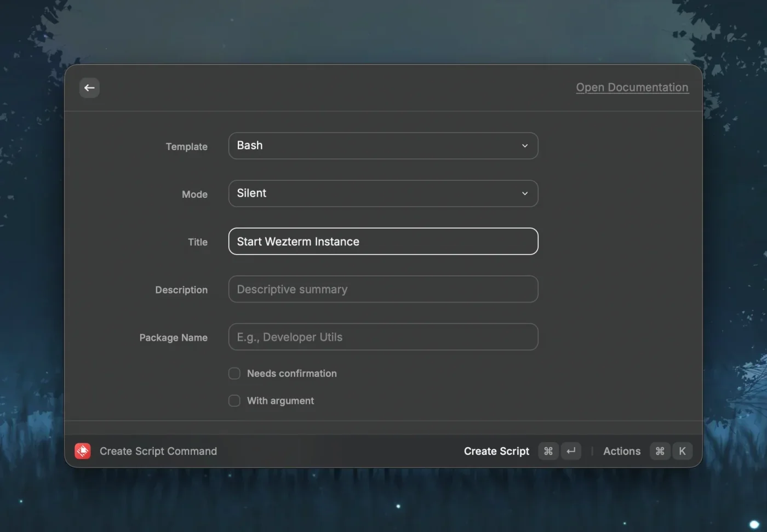Enable the With argument checkbox
This screenshot has height=532, width=767.
[x=234, y=401]
